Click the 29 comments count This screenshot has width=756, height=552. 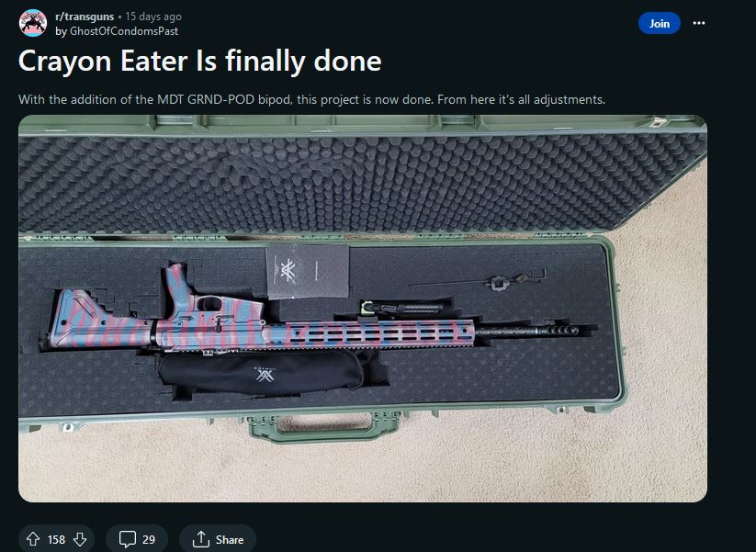pos(149,539)
